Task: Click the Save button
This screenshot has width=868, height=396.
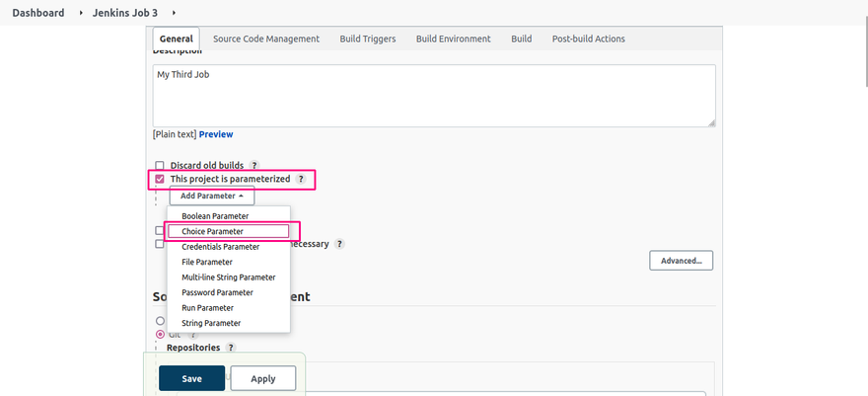Action: point(191,378)
